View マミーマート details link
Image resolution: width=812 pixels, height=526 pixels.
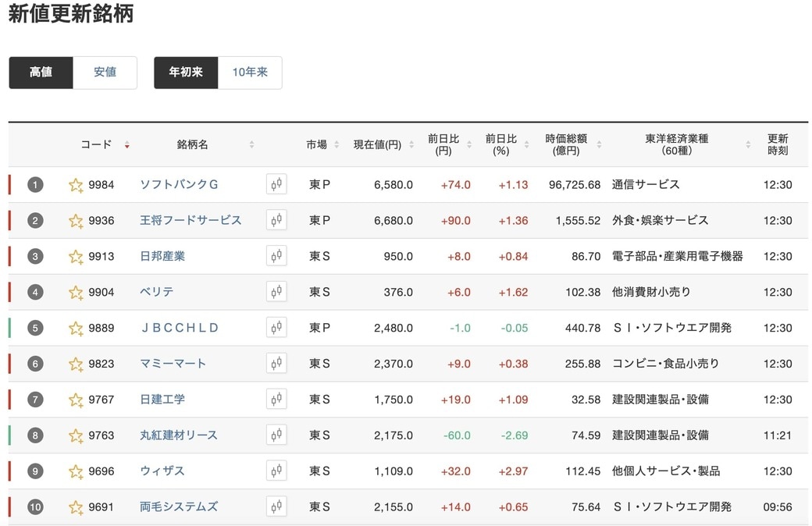(173, 364)
